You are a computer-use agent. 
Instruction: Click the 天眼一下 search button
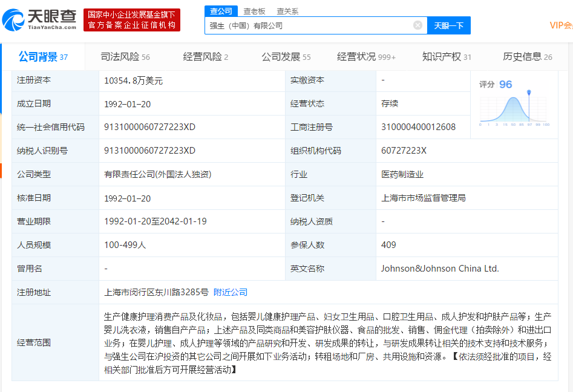click(x=449, y=25)
